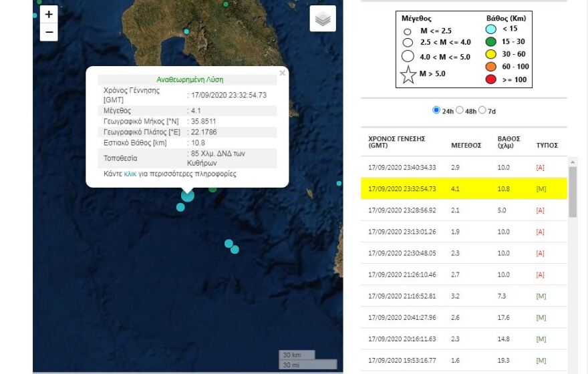Click the green marker at the map's top

pyautogui.click(x=226, y=5)
